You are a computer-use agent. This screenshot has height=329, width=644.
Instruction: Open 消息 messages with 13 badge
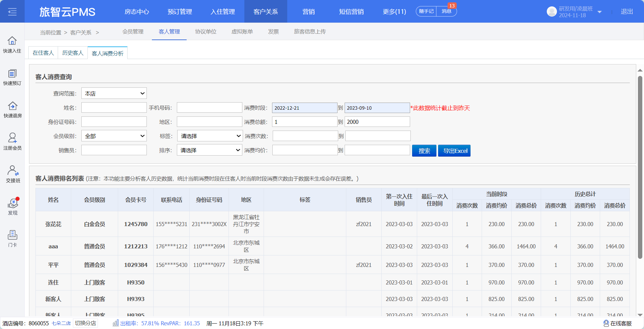447,11
